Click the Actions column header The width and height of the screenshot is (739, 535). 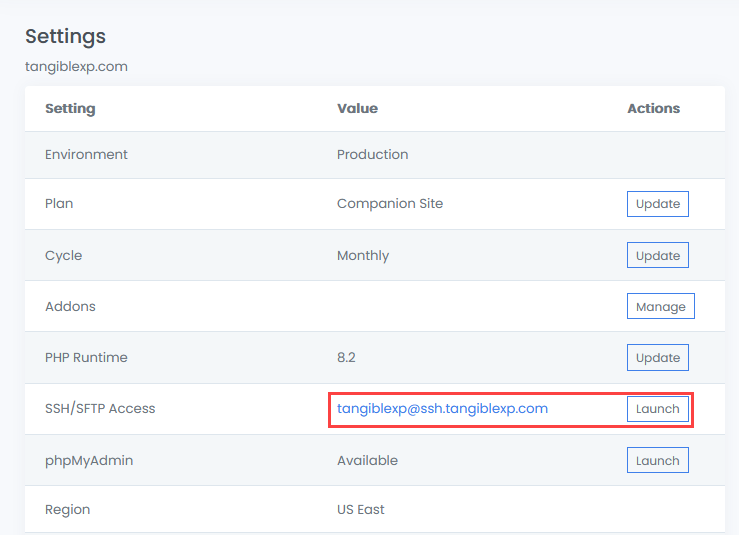(653, 108)
